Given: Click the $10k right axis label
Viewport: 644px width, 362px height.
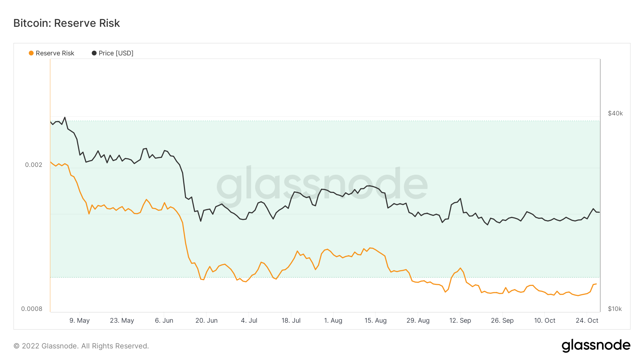Looking at the screenshot, I should click(615, 309).
